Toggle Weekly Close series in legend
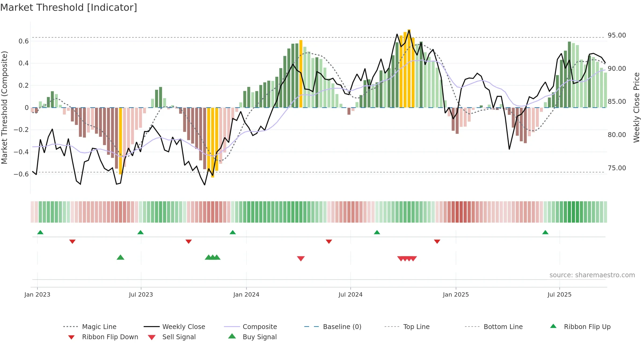The height and width of the screenshot is (362, 644). [174, 327]
